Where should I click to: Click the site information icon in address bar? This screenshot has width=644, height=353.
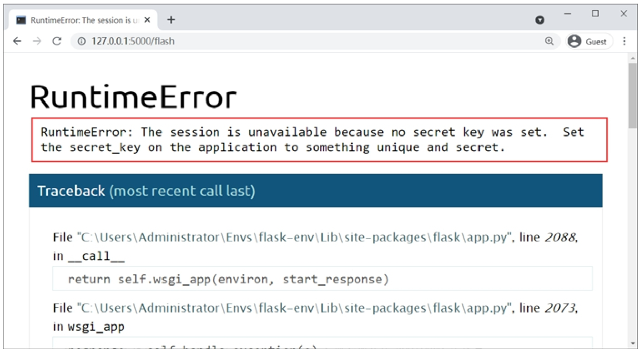click(82, 41)
